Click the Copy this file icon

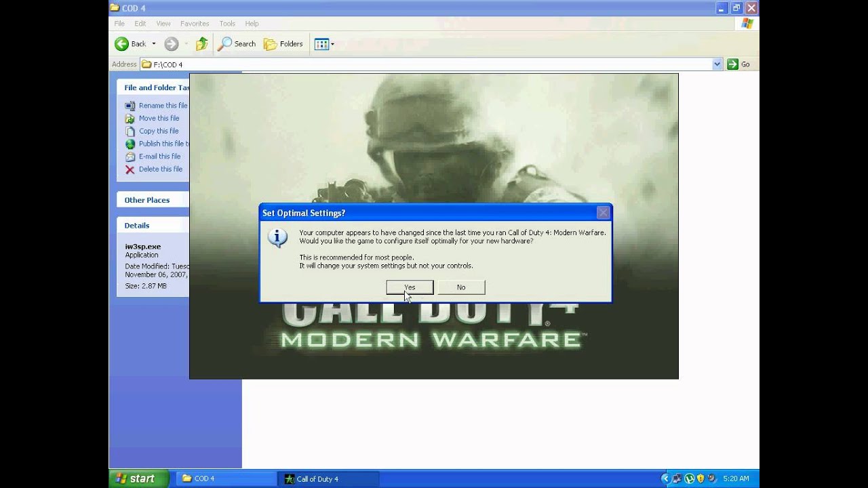click(x=130, y=131)
